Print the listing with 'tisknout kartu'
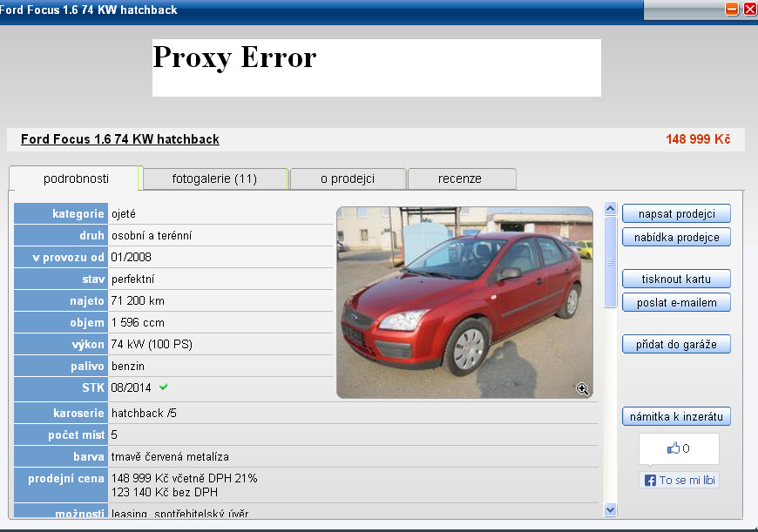The width and height of the screenshot is (758, 532). 676,279
